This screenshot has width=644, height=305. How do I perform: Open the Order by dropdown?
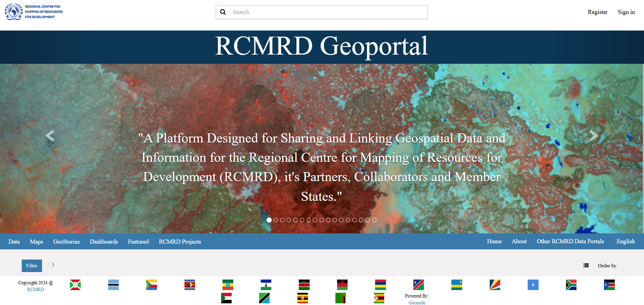[607, 266]
